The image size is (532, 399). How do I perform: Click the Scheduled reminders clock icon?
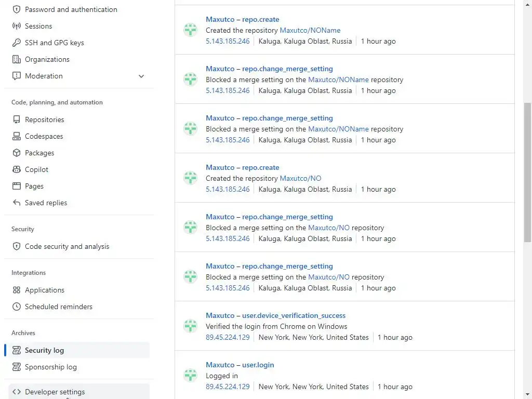pyautogui.click(x=17, y=307)
